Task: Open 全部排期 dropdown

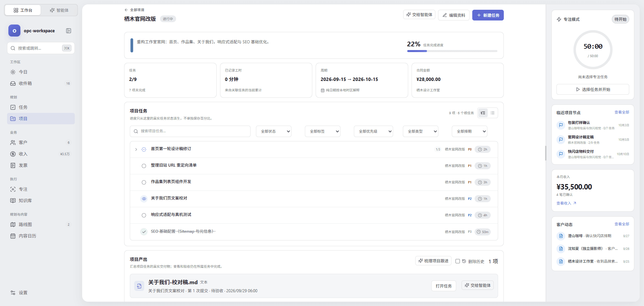Action: (x=470, y=131)
